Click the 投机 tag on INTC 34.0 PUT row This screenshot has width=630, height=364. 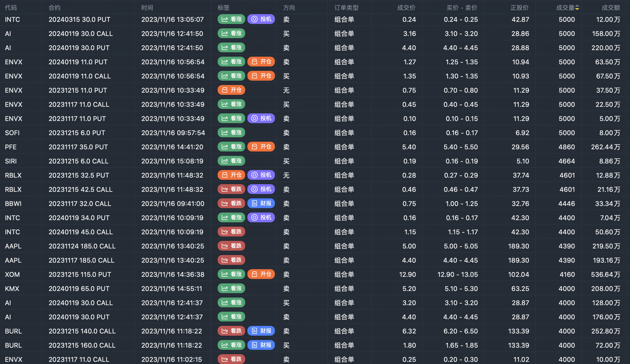pos(261,217)
